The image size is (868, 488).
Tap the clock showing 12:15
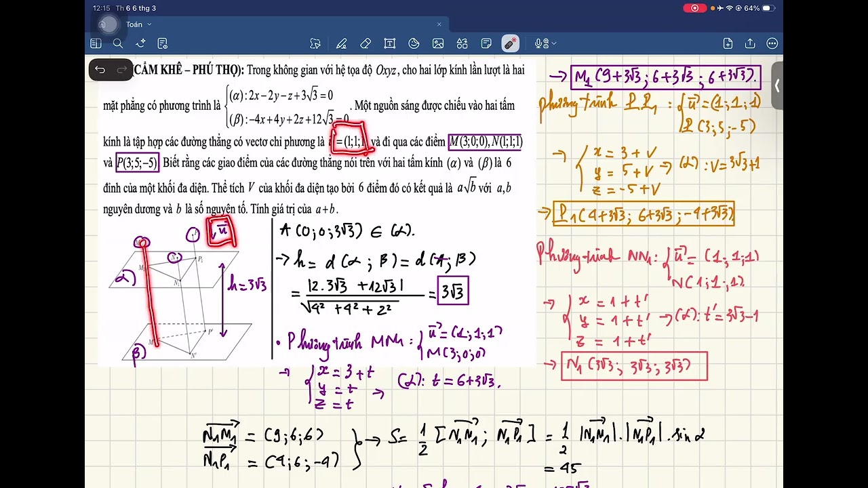(101, 8)
